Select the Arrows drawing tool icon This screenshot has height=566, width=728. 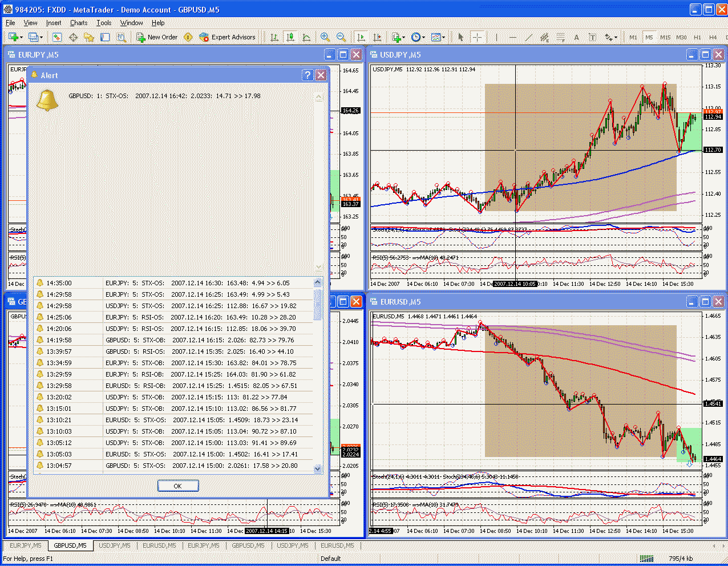[x=608, y=37]
